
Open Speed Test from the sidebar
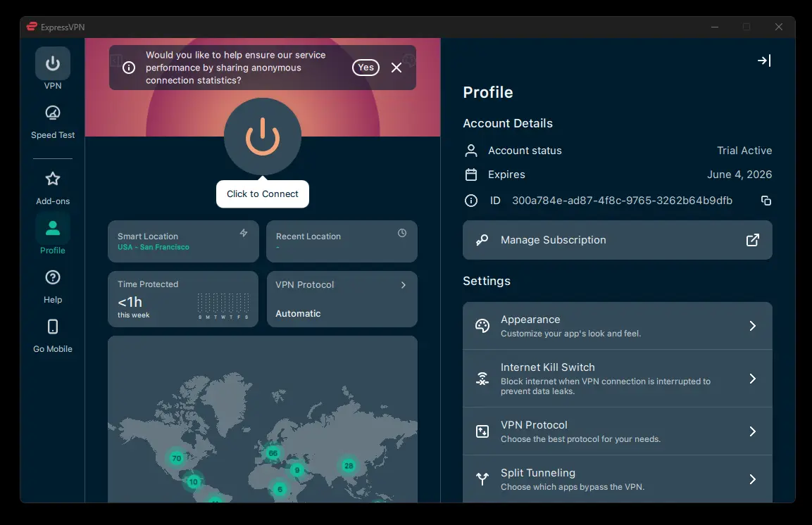[53, 122]
